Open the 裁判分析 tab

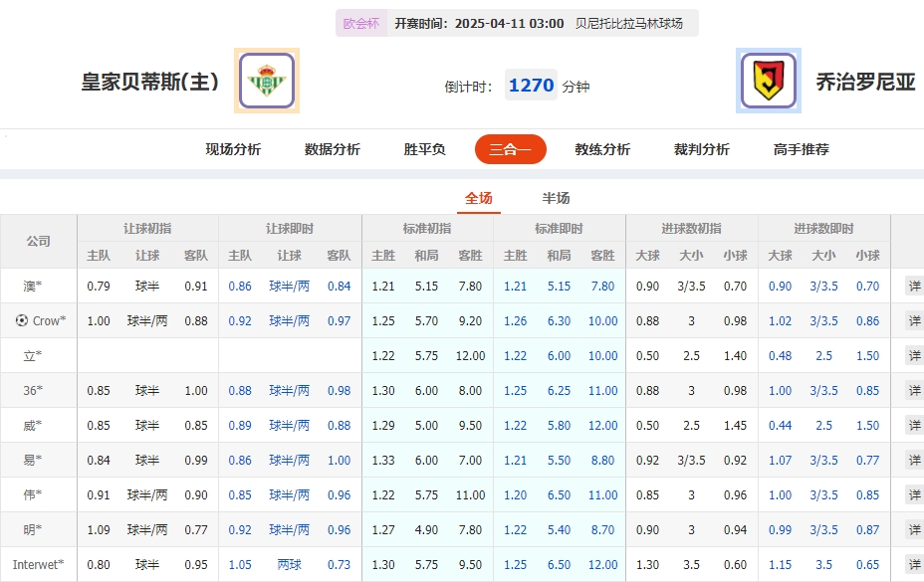(701, 147)
